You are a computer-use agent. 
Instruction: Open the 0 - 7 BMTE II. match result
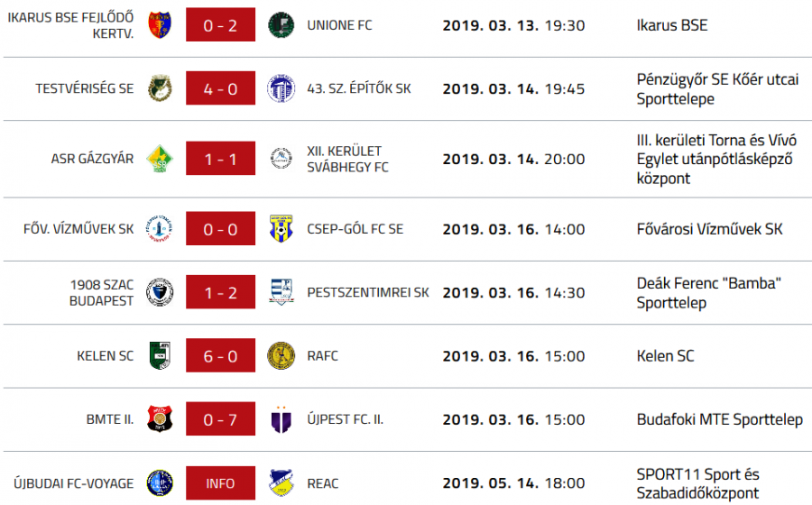click(220, 419)
